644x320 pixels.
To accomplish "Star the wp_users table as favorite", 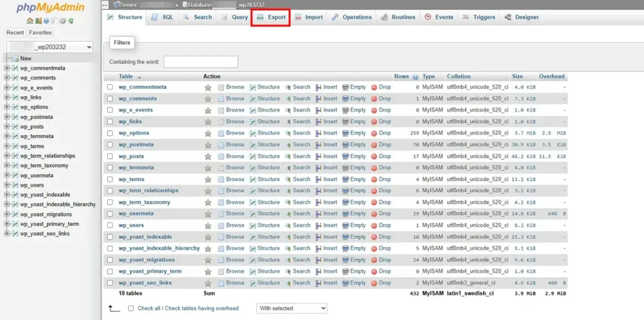I will click(208, 226).
